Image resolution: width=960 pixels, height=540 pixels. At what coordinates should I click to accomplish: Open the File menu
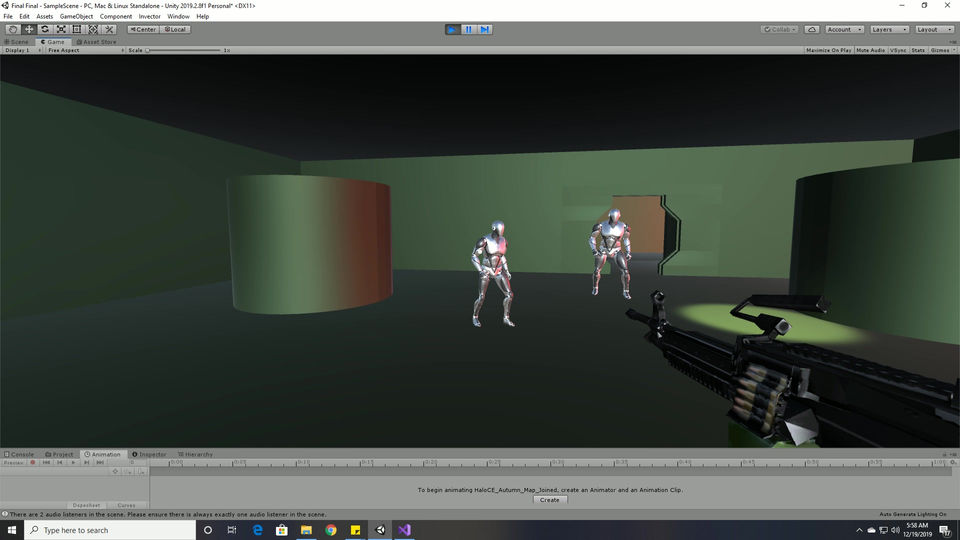(8, 17)
